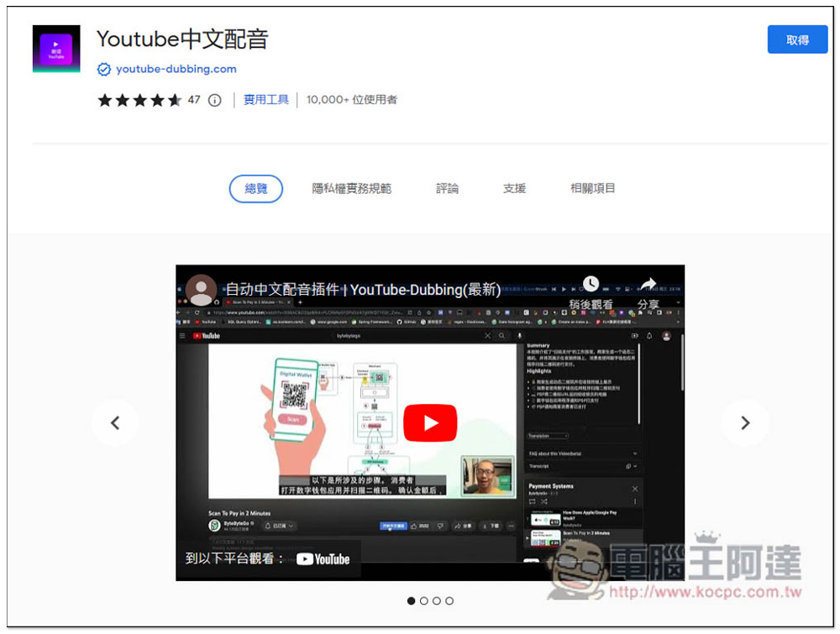The height and width of the screenshot is (634, 840).
Task: Click the Youtube中文配音 title heading
Action: pos(182,39)
